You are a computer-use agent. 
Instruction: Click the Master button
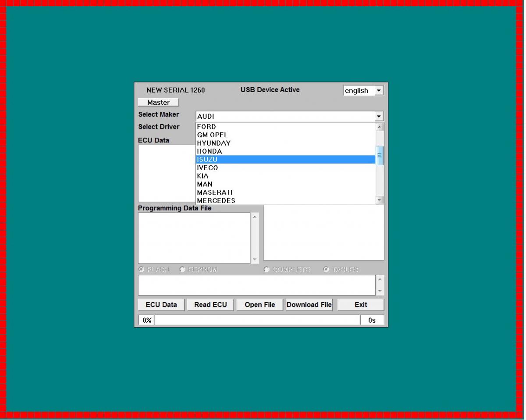tap(158, 102)
